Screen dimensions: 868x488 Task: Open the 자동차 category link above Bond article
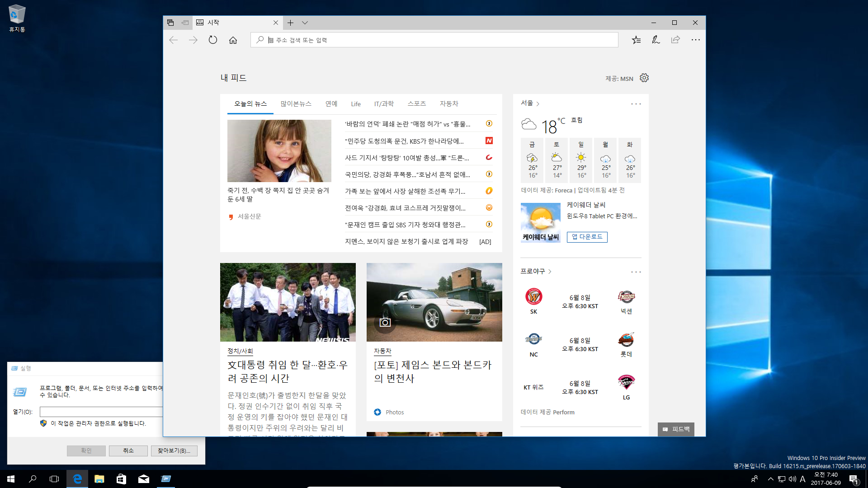coord(382,351)
